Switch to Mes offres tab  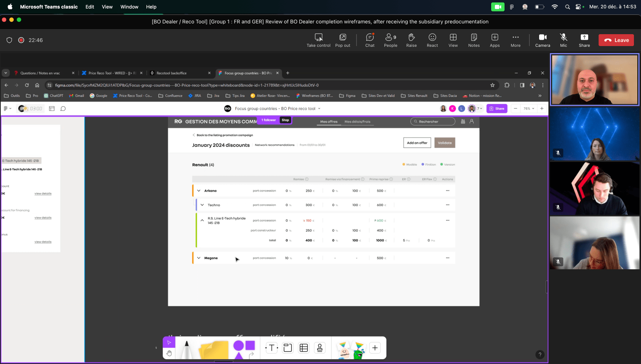click(x=329, y=121)
